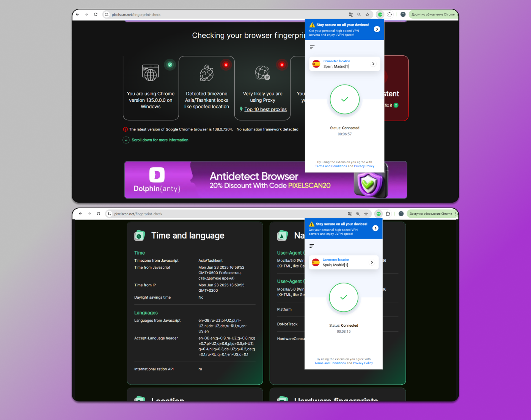531x420 pixels.
Task: Toggle the VPN checkmark circle in the bottom popup
Action: [344, 297]
